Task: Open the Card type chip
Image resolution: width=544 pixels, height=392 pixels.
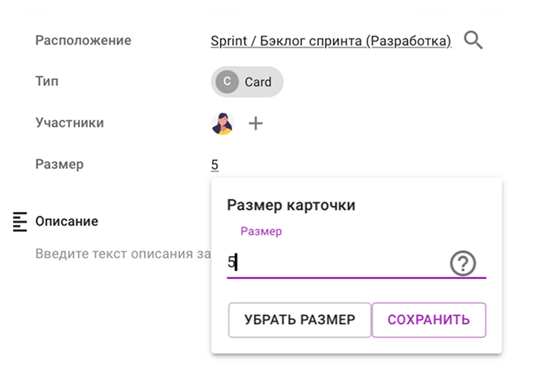Action: [248, 82]
